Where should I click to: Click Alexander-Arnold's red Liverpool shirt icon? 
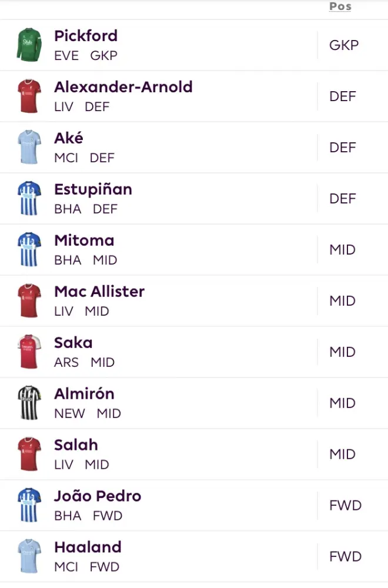coord(29,96)
